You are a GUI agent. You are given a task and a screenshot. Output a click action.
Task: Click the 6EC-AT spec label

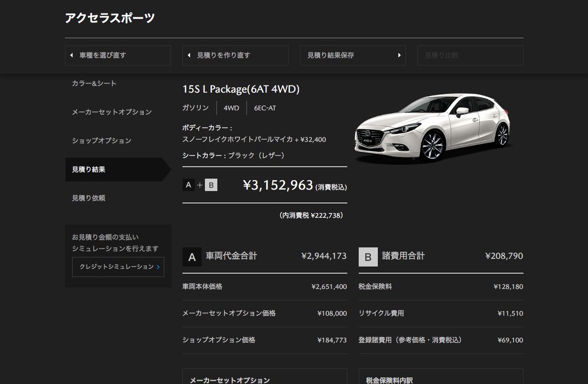click(x=265, y=108)
